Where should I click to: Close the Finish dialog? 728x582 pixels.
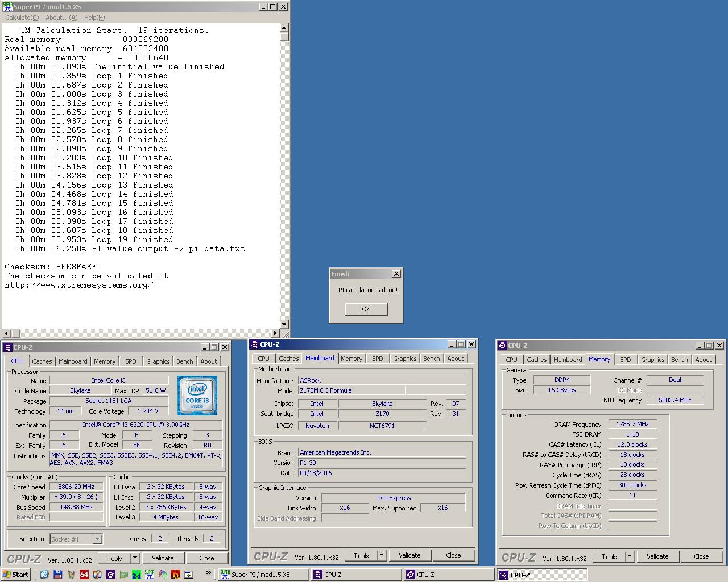click(x=396, y=274)
